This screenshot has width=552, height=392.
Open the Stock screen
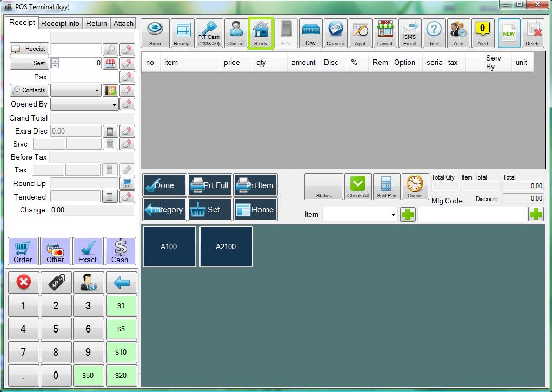[261, 32]
